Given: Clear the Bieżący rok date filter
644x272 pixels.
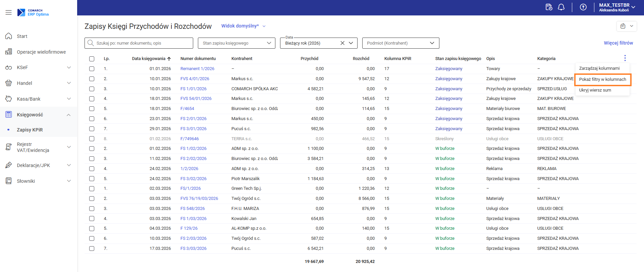Looking at the screenshot, I should tap(342, 43).
